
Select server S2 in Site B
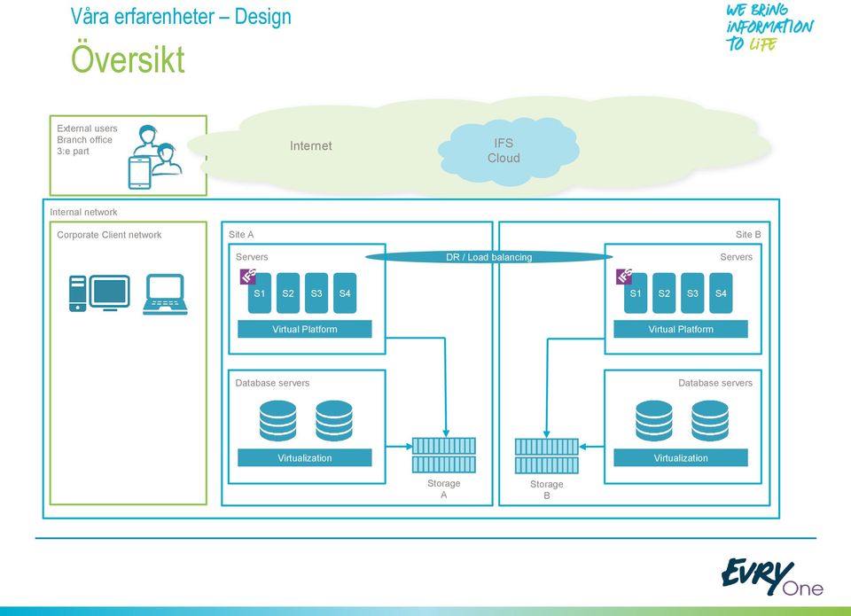click(664, 293)
